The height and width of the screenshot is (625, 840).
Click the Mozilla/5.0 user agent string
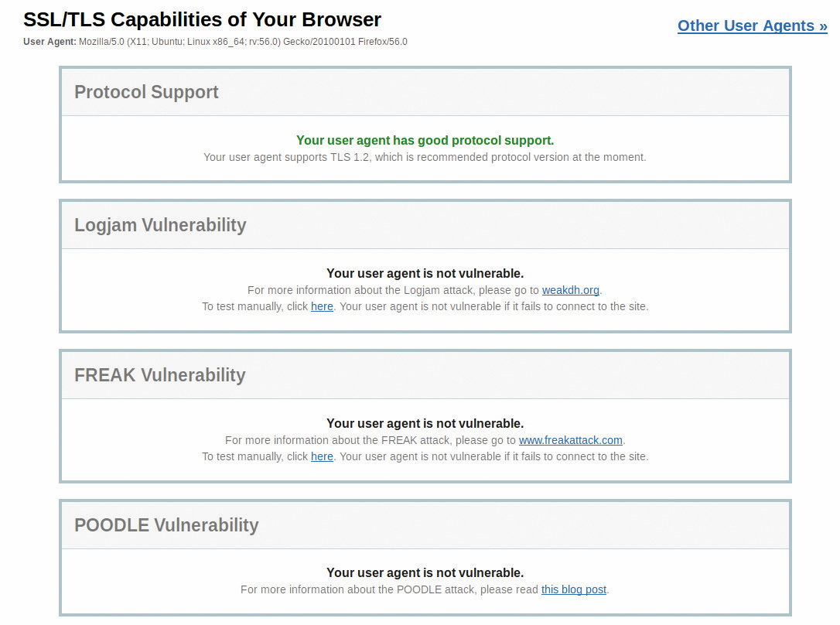click(x=243, y=42)
